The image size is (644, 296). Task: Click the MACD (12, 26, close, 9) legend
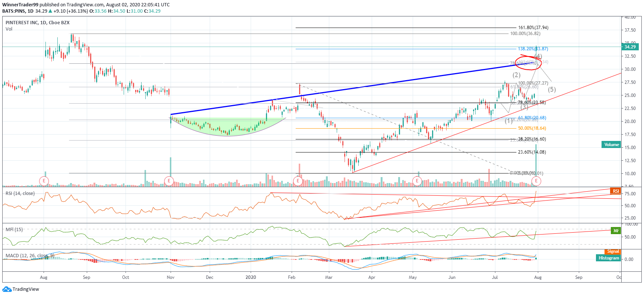[x=30, y=256]
